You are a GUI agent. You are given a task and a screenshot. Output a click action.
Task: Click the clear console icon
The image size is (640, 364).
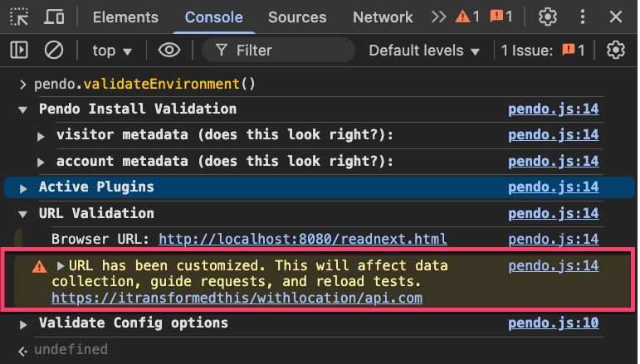point(54,51)
